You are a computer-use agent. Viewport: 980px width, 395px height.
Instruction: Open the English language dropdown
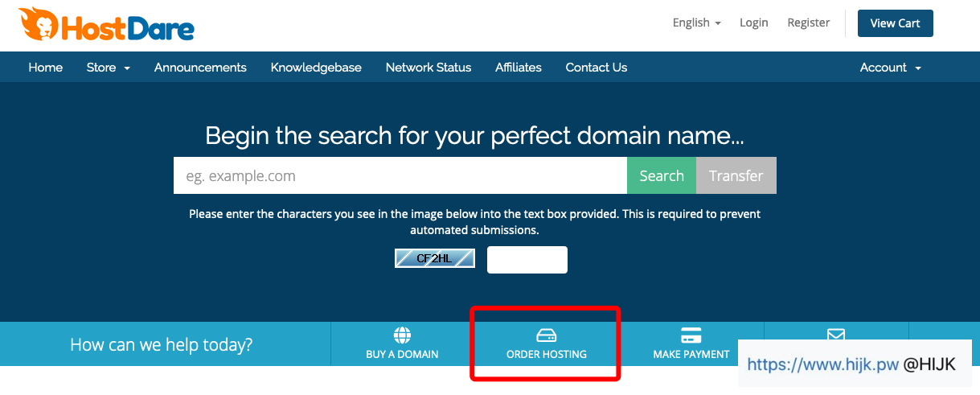tap(696, 23)
